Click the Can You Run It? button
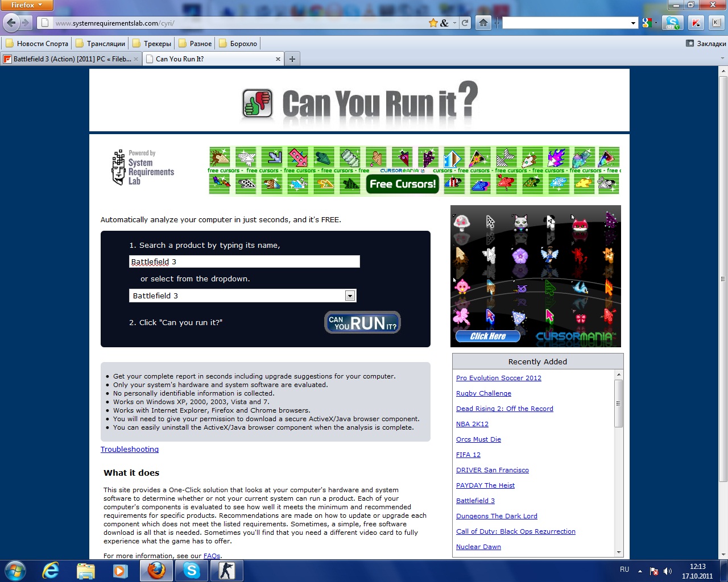The width and height of the screenshot is (728, 582). pos(362,322)
